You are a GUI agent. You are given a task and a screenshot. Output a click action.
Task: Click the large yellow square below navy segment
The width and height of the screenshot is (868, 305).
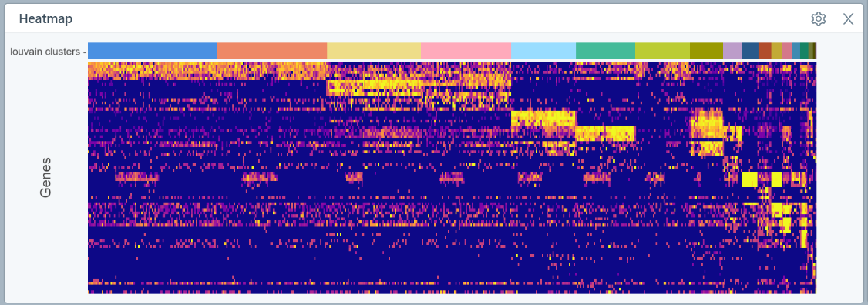point(749,179)
